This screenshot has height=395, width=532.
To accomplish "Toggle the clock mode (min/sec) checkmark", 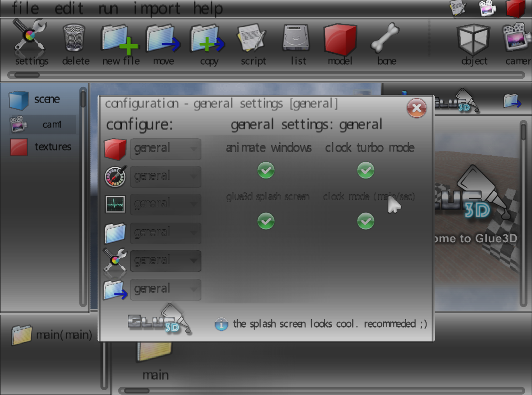I will pos(366,221).
